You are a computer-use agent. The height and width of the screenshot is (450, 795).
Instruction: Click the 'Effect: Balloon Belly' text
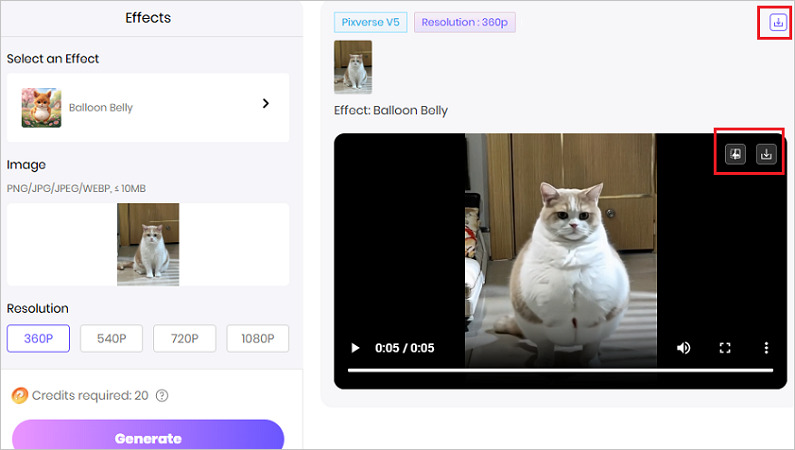tap(391, 110)
